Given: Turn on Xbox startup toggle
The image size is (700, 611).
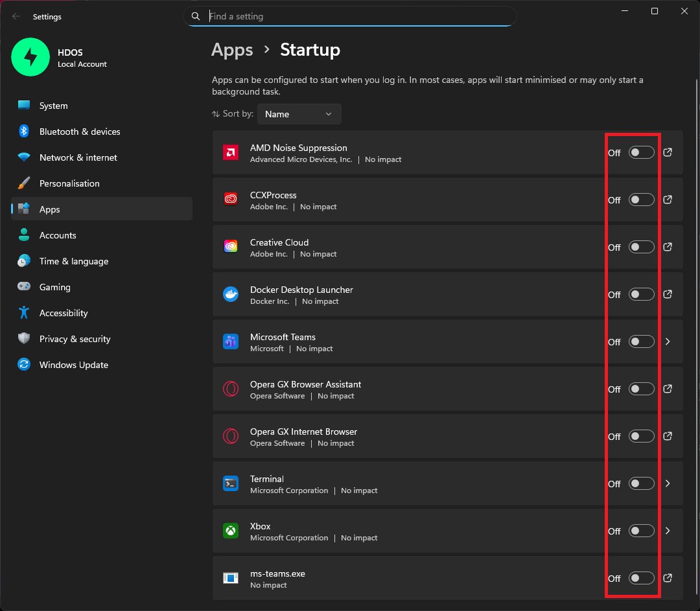Looking at the screenshot, I should click(x=641, y=531).
